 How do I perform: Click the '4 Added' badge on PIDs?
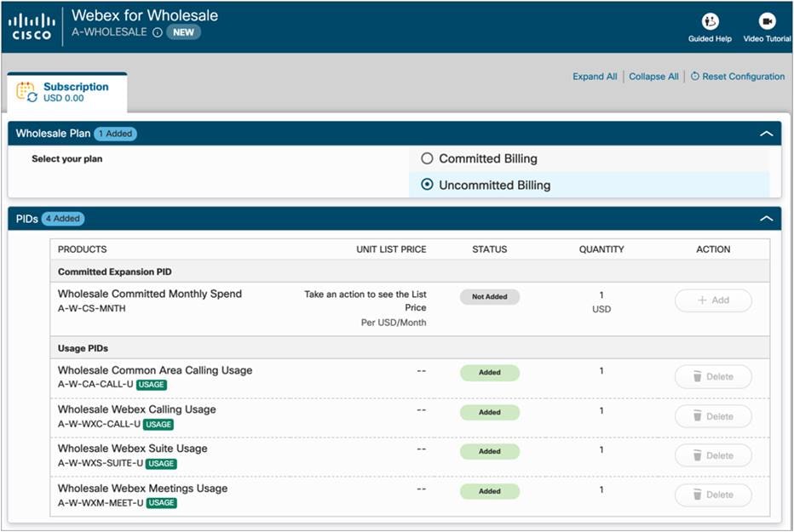63,219
